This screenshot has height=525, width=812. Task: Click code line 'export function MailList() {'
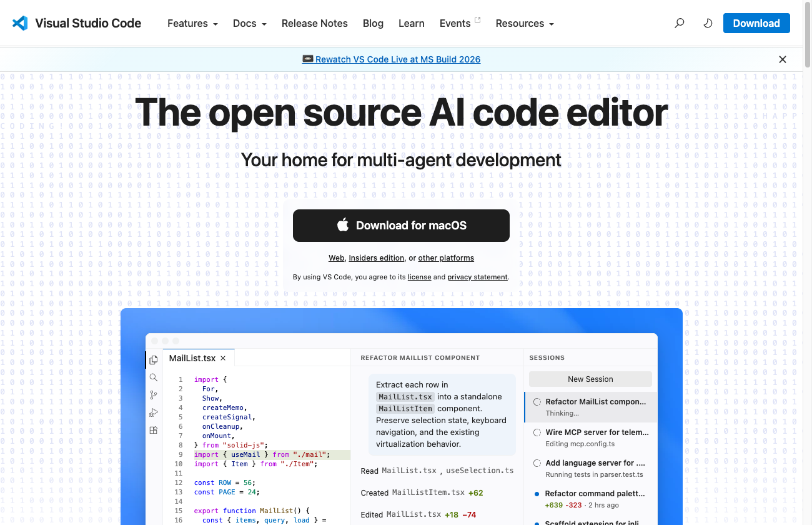click(252, 511)
